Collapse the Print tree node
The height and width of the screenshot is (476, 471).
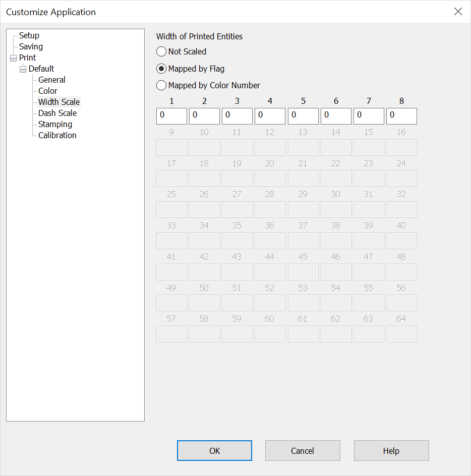tap(13, 57)
